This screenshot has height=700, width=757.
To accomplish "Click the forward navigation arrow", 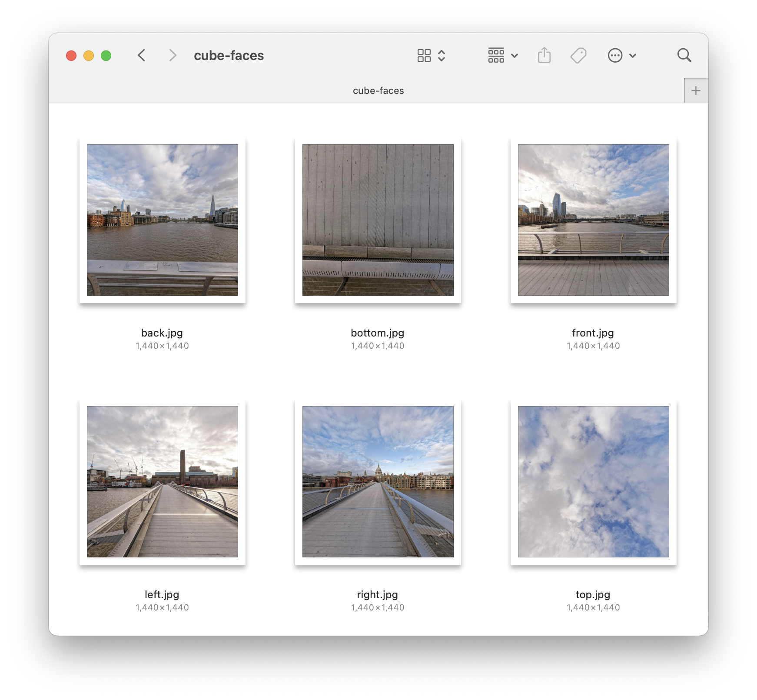I will [173, 56].
